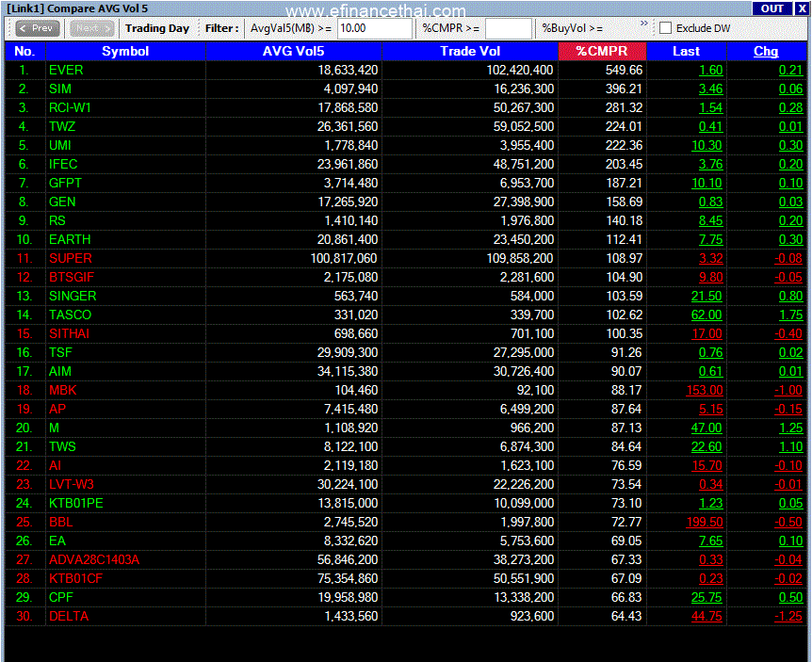Click AI %CMPR value 76.59
This screenshot has height=662, width=812.
626,466
